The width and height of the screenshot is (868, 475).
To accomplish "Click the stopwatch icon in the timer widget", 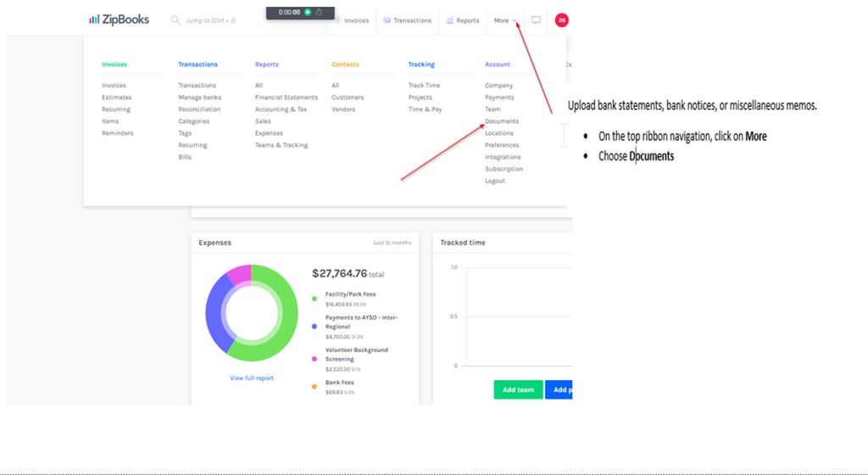I will click(319, 13).
